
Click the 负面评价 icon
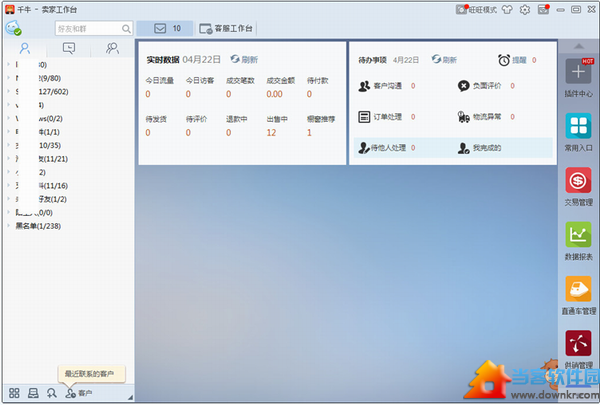coord(463,86)
